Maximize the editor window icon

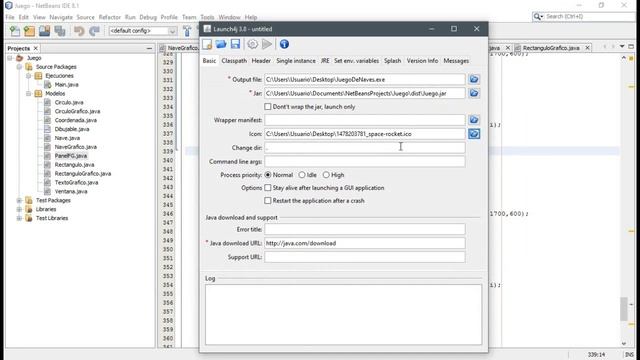[631, 47]
